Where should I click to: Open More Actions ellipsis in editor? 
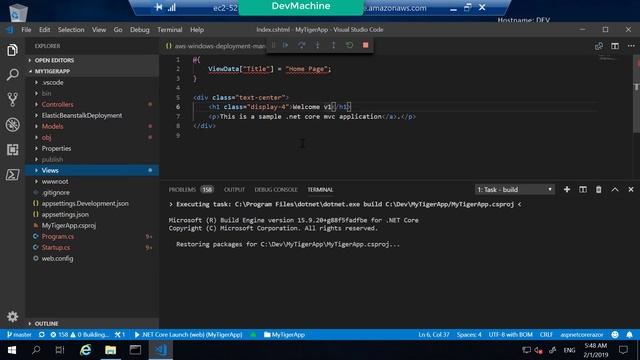[x=631, y=46]
